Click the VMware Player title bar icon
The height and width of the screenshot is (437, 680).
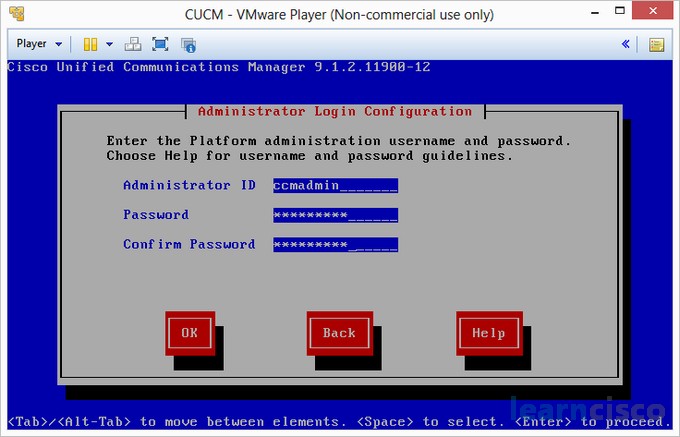pyautogui.click(x=17, y=15)
